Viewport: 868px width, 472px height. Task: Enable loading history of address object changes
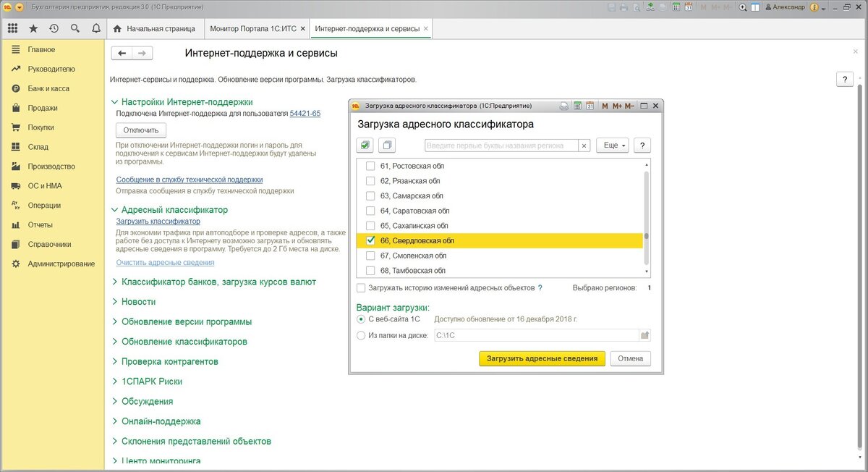click(x=361, y=288)
